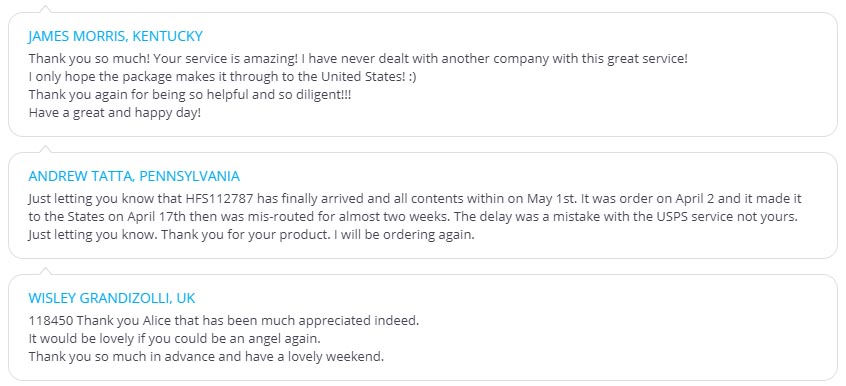The width and height of the screenshot is (846, 386).
Task: Click the speech bubble pointer above Andrew Tatta
Action: point(46,149)
